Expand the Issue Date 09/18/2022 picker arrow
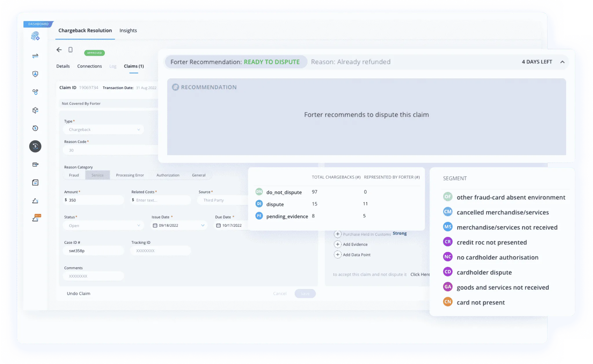This screenshot has width=593, height=364. click(203, 225)
